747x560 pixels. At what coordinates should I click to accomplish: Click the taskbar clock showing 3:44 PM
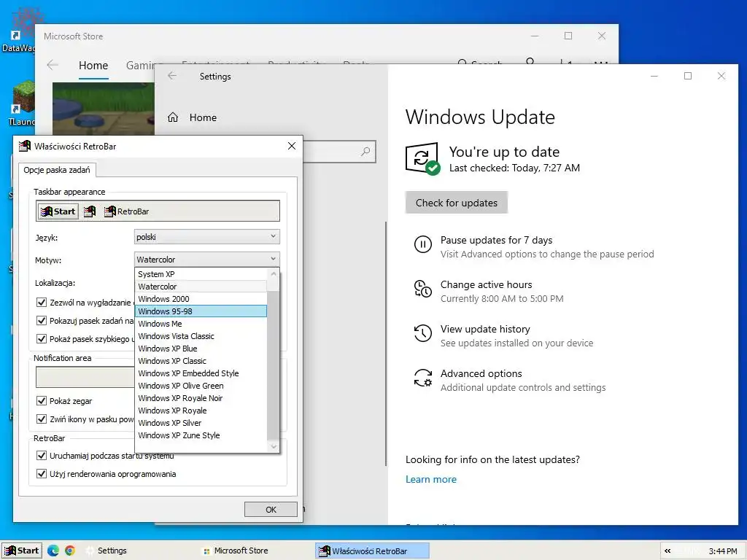point(723,551)
